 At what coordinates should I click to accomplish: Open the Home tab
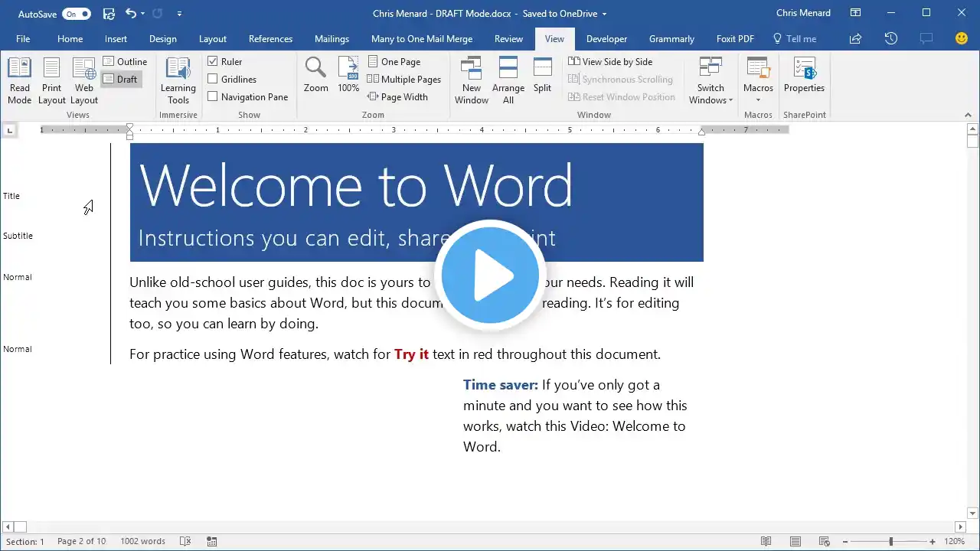click(x=70, y=39)
